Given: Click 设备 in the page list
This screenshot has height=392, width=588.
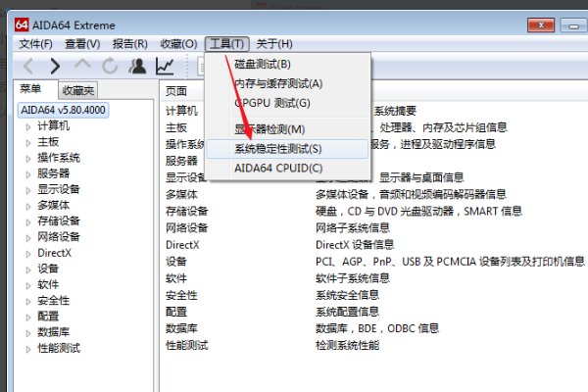Looking at the screenshot, I should [176, 262].
